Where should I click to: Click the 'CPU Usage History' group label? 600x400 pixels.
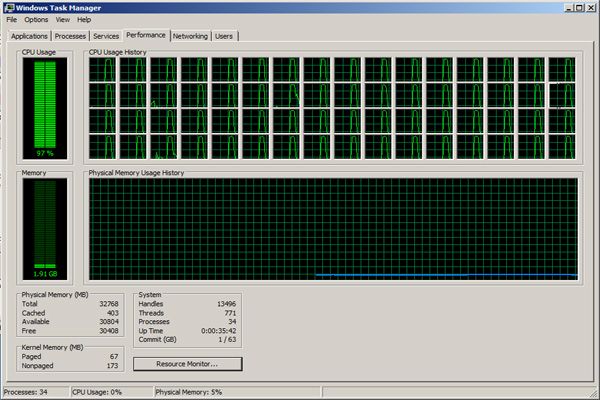coord(117,52)
